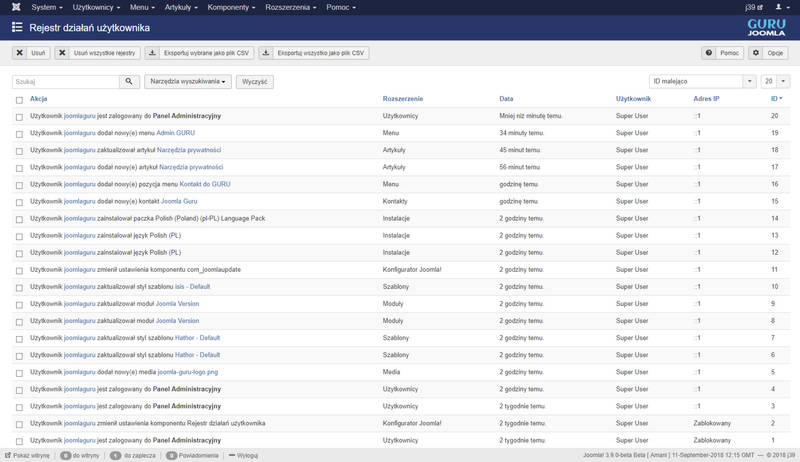Click the Wyloguj link in the status bar
800x462 pixels.
[247, 455]
